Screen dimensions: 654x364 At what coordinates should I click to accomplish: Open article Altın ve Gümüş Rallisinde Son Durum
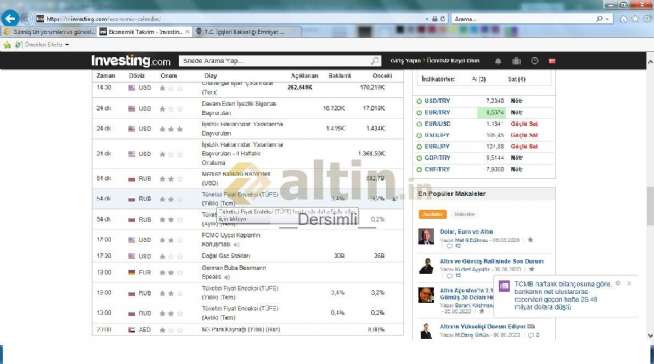492,261
